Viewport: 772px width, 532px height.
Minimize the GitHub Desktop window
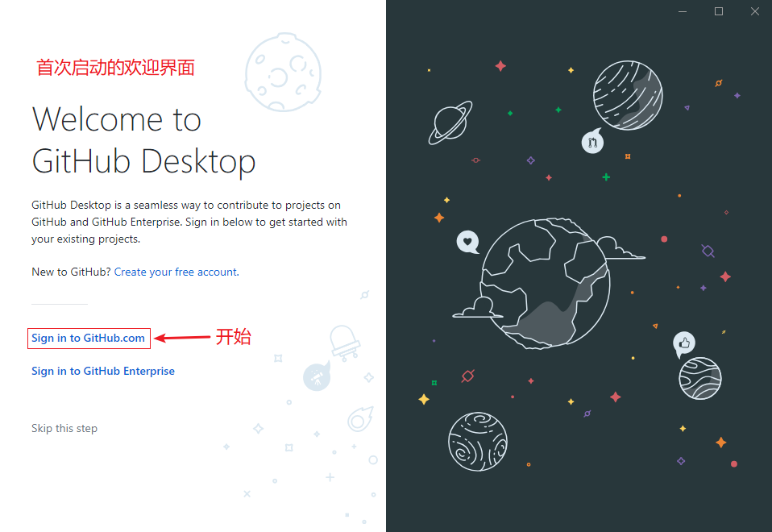click(683, 11)
